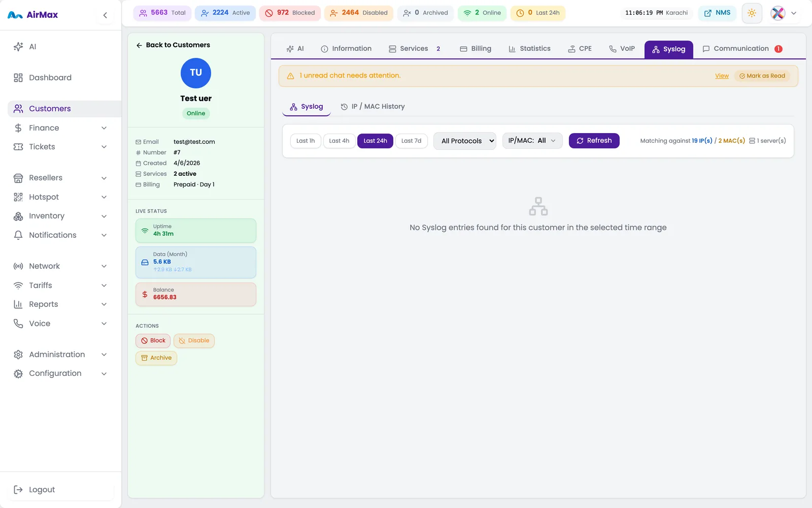Image resolution: width=812 pixels, height=508 pixels.
Task: Open the Services tab
Action: pyautogui.click(x=415, y=49)
